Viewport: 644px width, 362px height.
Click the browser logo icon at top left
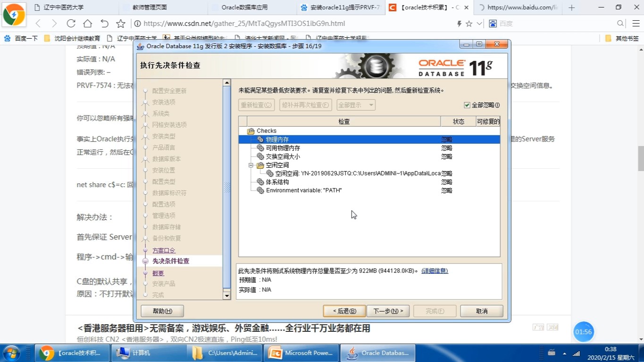[14, 15]
